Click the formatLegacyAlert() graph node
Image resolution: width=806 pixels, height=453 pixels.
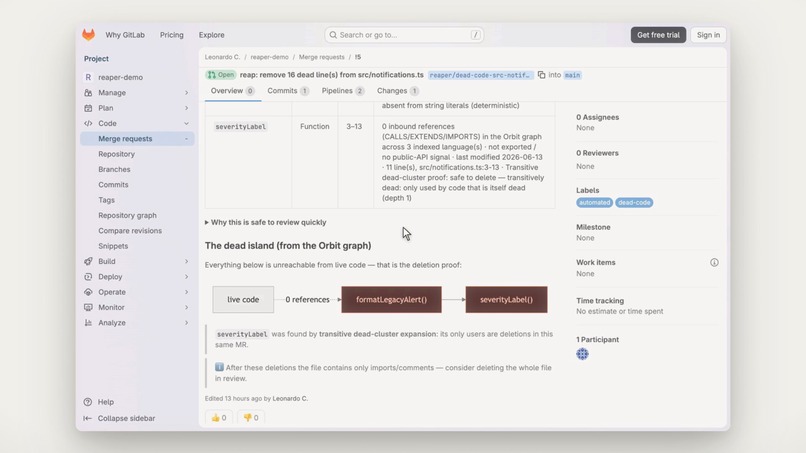coord(391,299)
